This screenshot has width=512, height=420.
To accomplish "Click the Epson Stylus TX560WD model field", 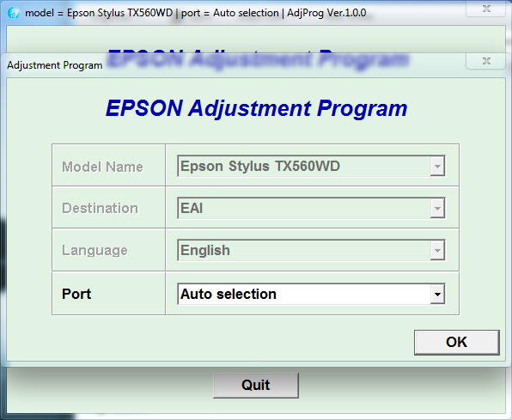I will [311, 166].
